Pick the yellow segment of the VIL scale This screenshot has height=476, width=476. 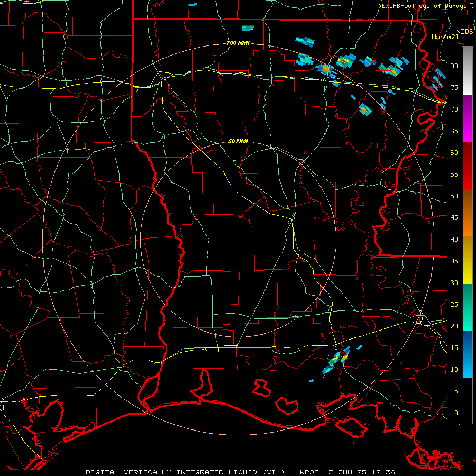click(467, 260)
